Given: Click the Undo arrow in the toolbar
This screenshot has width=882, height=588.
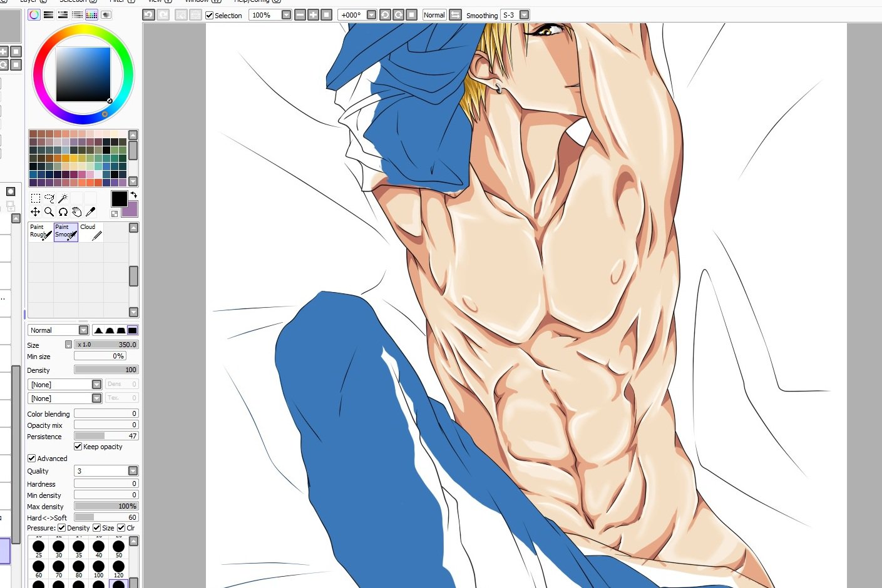Looking at the screenshot, I should 148,14.
